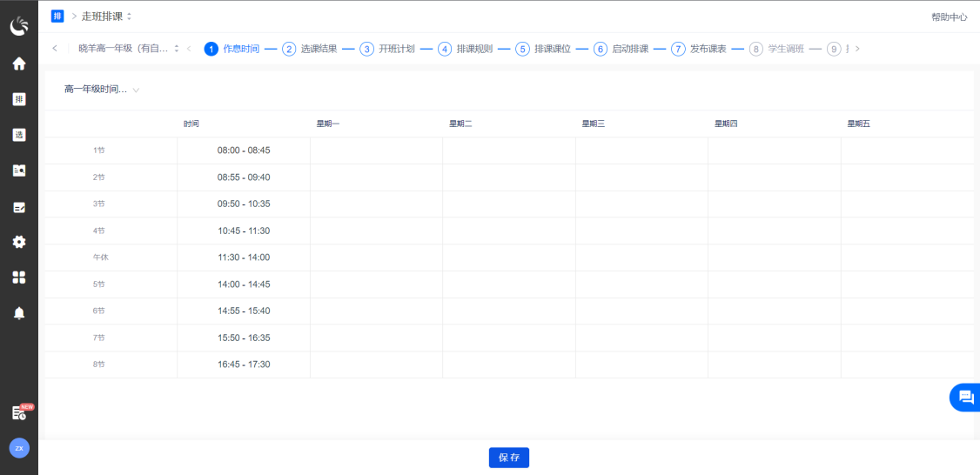Open the ZX user avatar
980x475 pixels.
[19, 448]
